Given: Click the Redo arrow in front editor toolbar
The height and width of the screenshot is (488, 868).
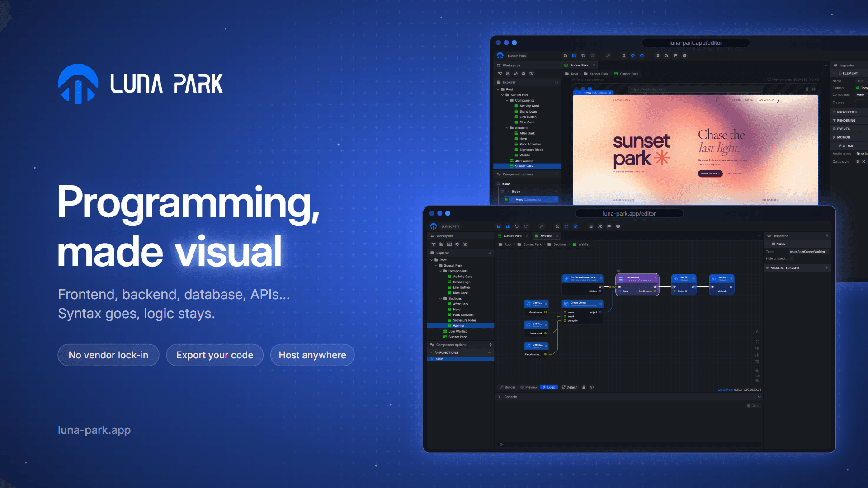Looking at the screenshot, I should (x=526, y=226).
